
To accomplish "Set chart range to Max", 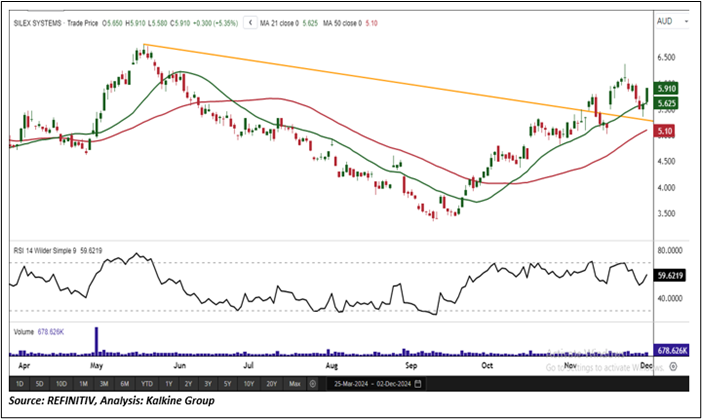I will pos(295,384).
